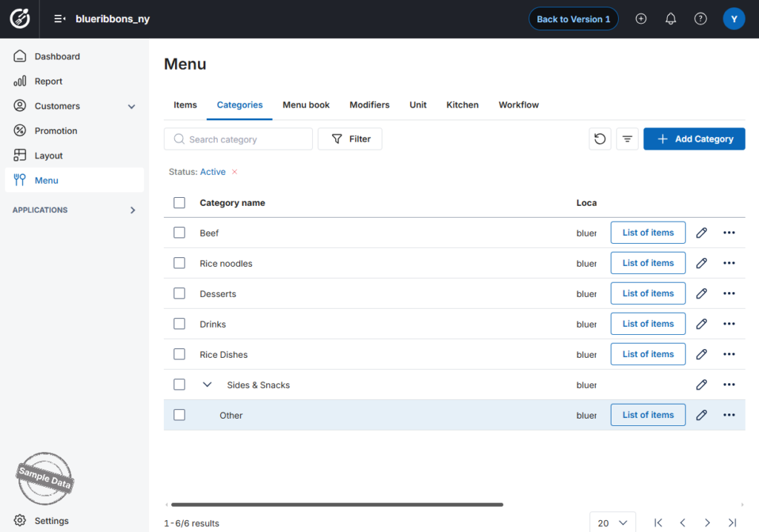Check the Desserts checkbox
This screenshot has height=532, width=759.
[x=179, y=294]
